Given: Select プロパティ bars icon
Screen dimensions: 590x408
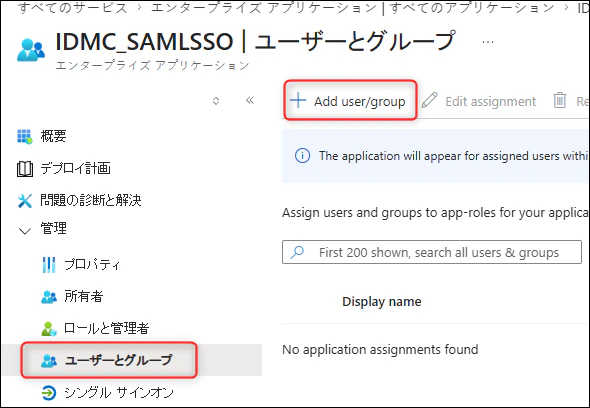Looking at the screenshot, I should pyautogui.click(x=49, y=265).
